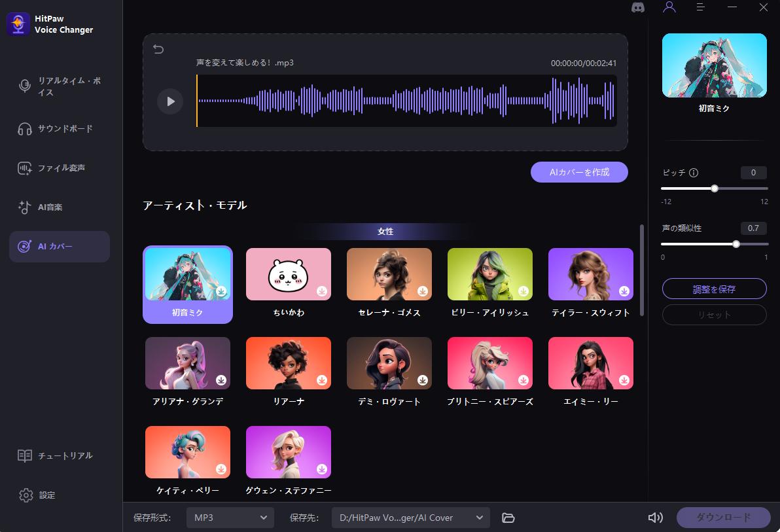
Task: Expand the 保存形式 MP3 dropdown
Action: [x=230, y=518]
